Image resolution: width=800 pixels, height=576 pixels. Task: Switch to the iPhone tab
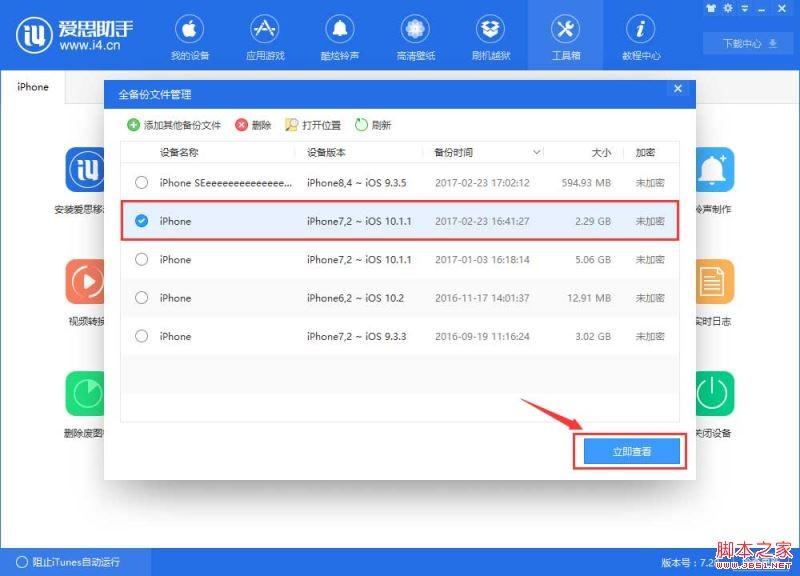[x=32, y=87]
